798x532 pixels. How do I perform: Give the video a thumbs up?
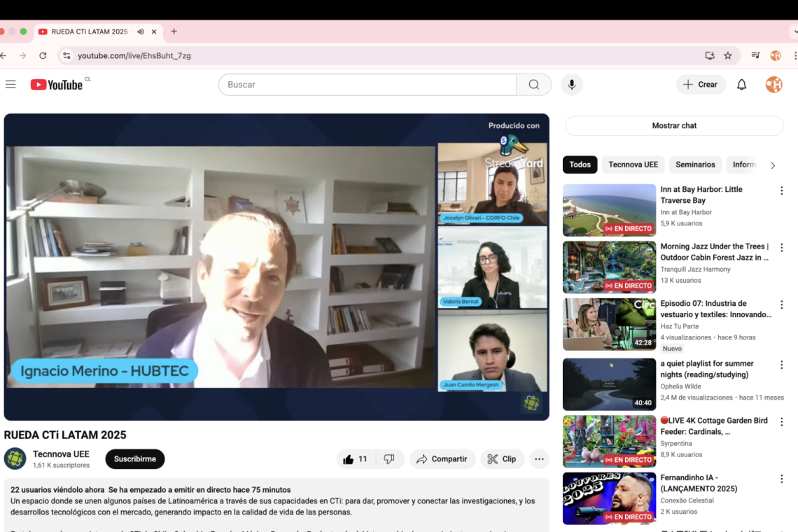[x=349, y=458]
